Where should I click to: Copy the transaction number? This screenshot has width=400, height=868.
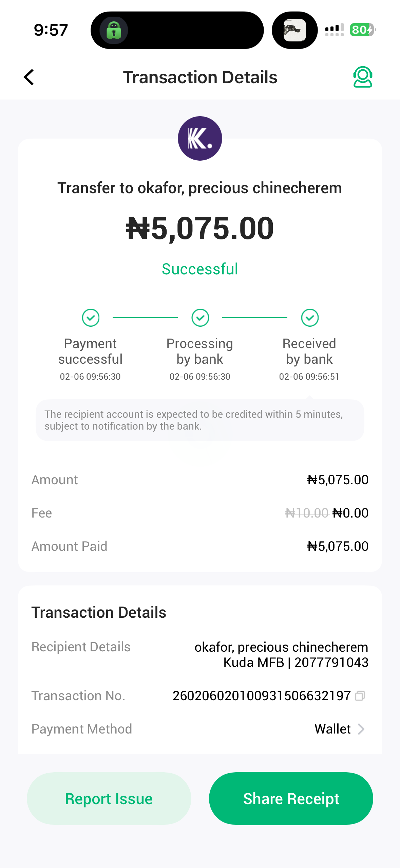pyautogui.click(x=360, y=696)
